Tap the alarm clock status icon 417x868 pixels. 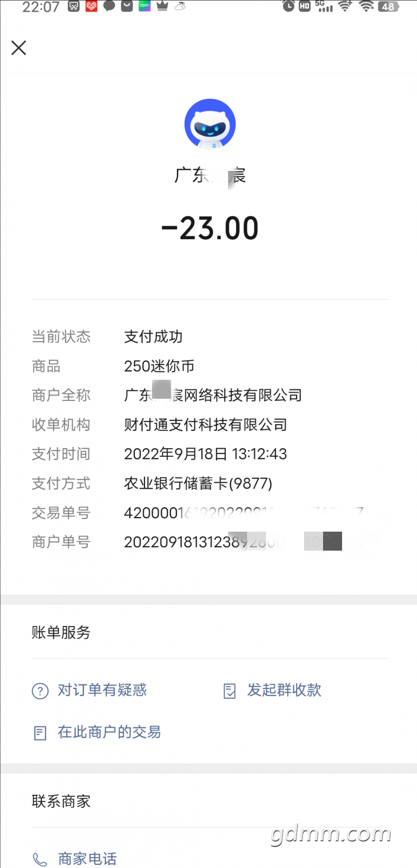click(289, 7)
